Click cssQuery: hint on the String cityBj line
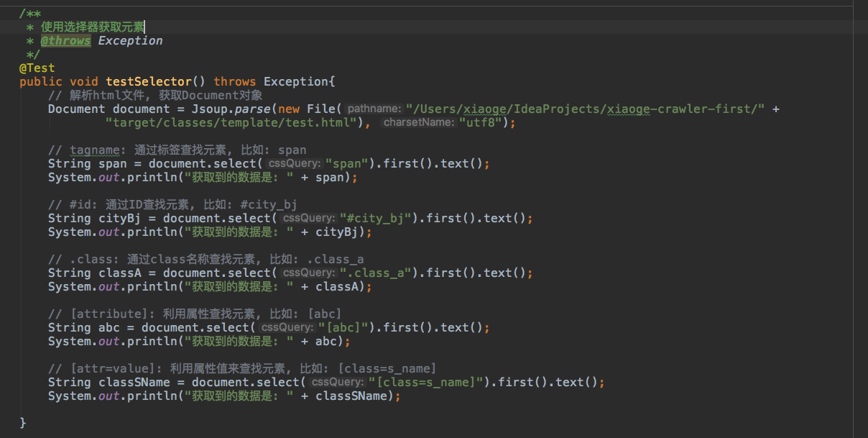 [309, 218]
